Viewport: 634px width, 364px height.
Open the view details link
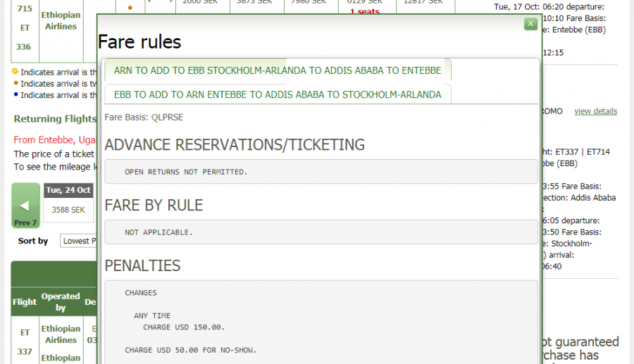point(595,111)
